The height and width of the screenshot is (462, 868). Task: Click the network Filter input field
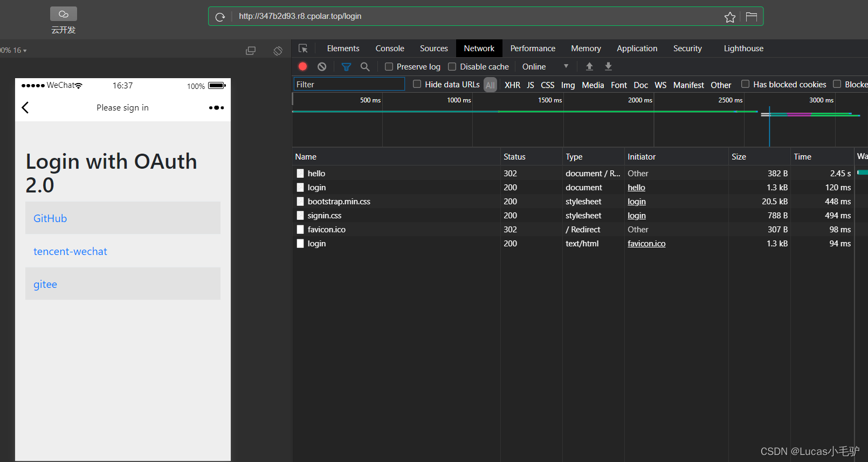(349, 84)
